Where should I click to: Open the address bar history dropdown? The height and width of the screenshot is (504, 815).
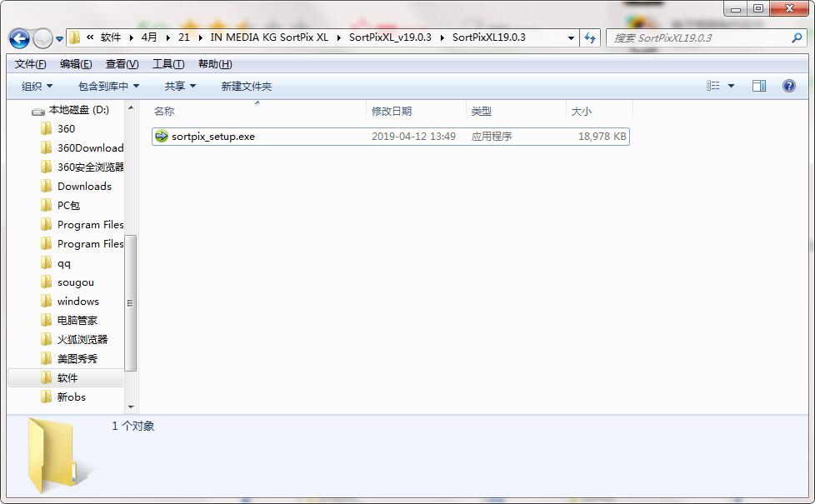[x=571, y=38]
